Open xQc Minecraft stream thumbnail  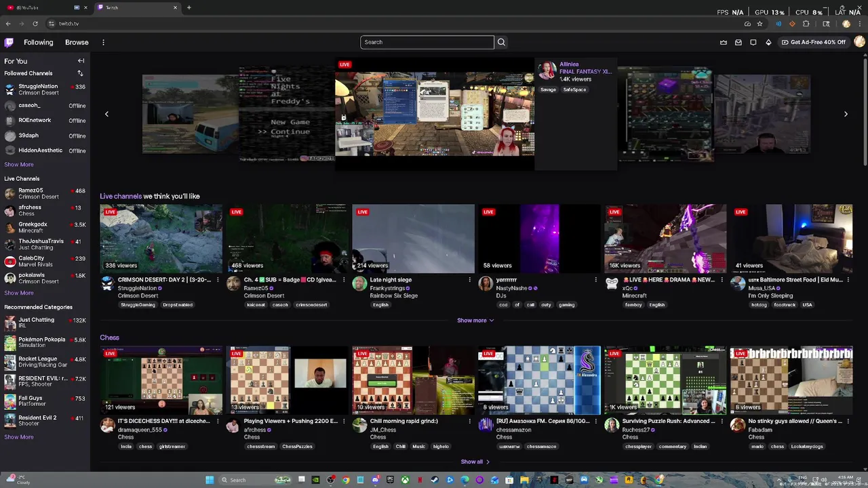(665, 239)
